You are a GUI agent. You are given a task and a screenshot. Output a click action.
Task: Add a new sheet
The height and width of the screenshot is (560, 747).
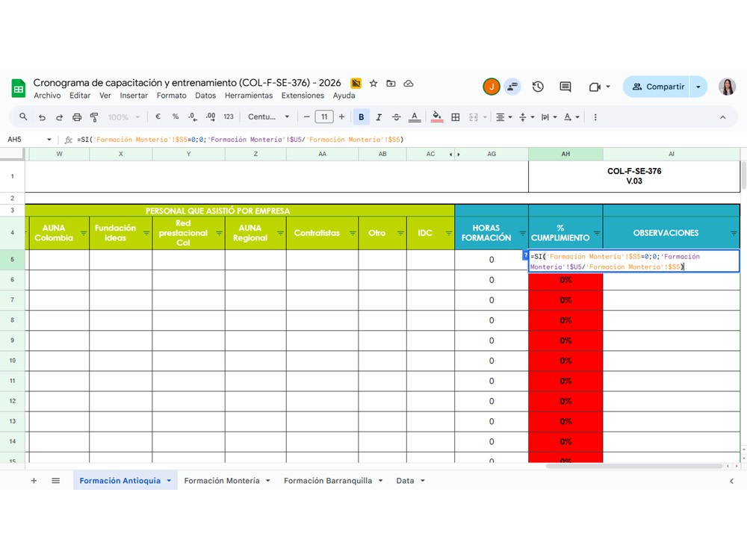(x=34, y=481)
